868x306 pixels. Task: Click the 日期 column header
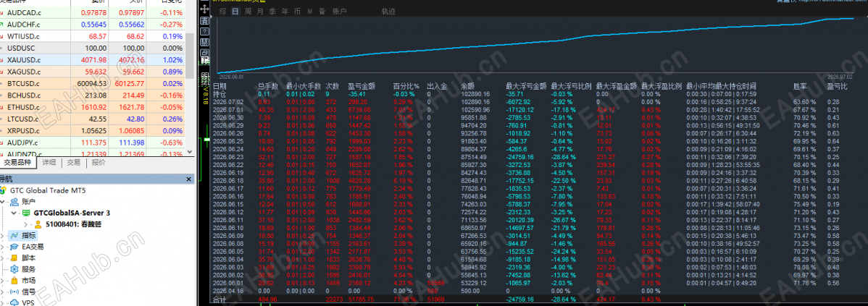220,86
